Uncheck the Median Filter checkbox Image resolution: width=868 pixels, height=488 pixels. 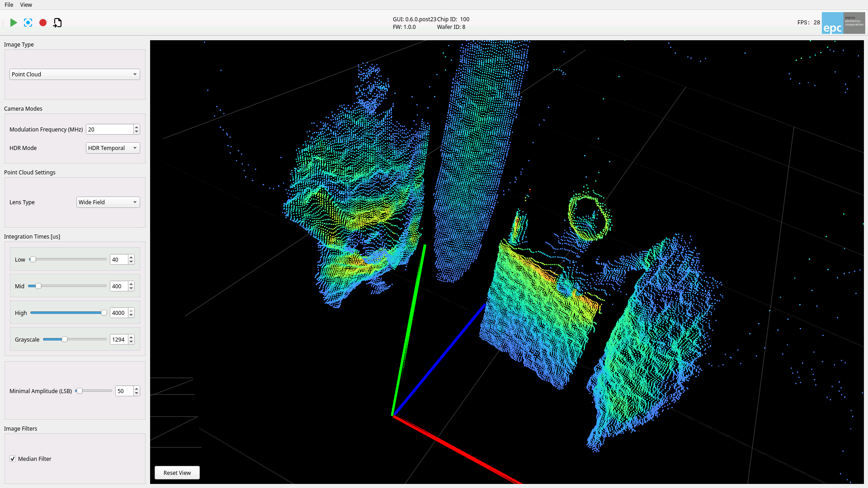[13, 459]
